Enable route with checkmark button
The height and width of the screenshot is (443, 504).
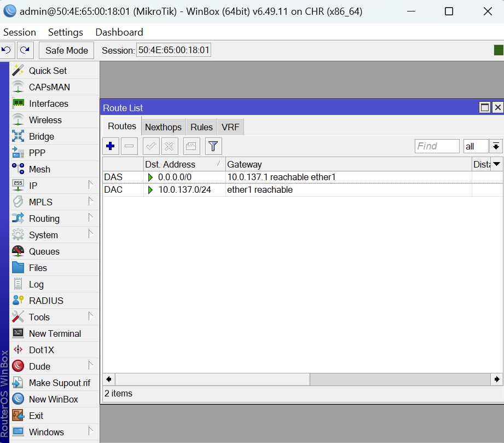click(x=150, y=146)
